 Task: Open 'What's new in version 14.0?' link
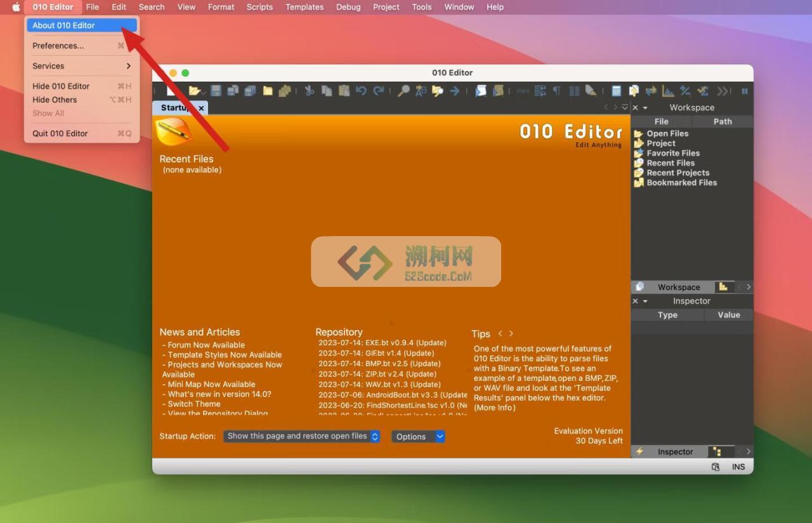point(219,394)
